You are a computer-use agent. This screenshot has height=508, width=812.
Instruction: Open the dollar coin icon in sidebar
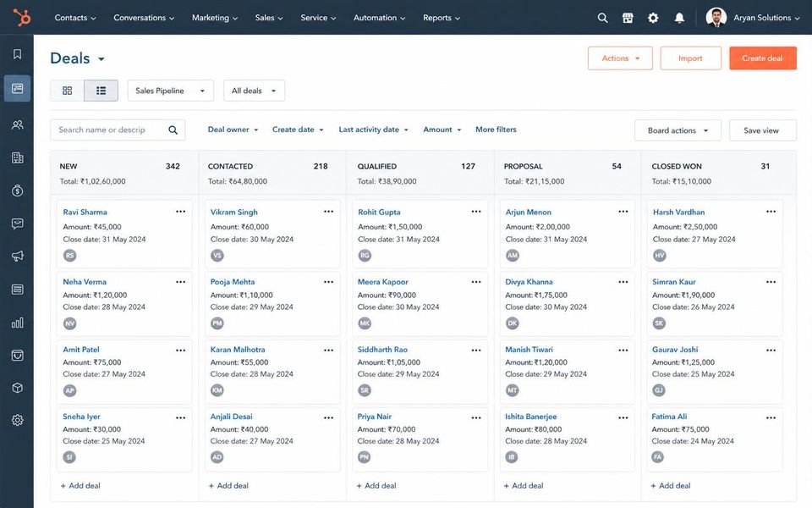(17, 190)
